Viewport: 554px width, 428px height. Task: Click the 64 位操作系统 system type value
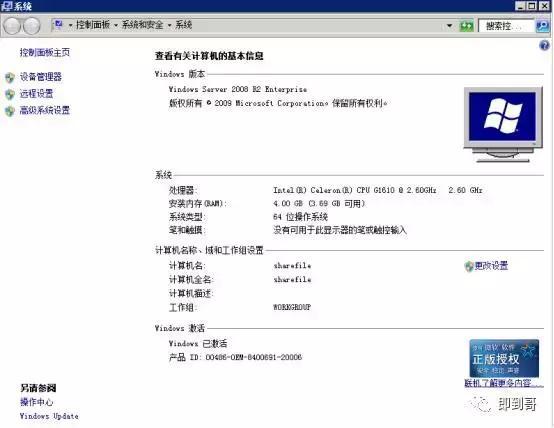pos(300,217)
